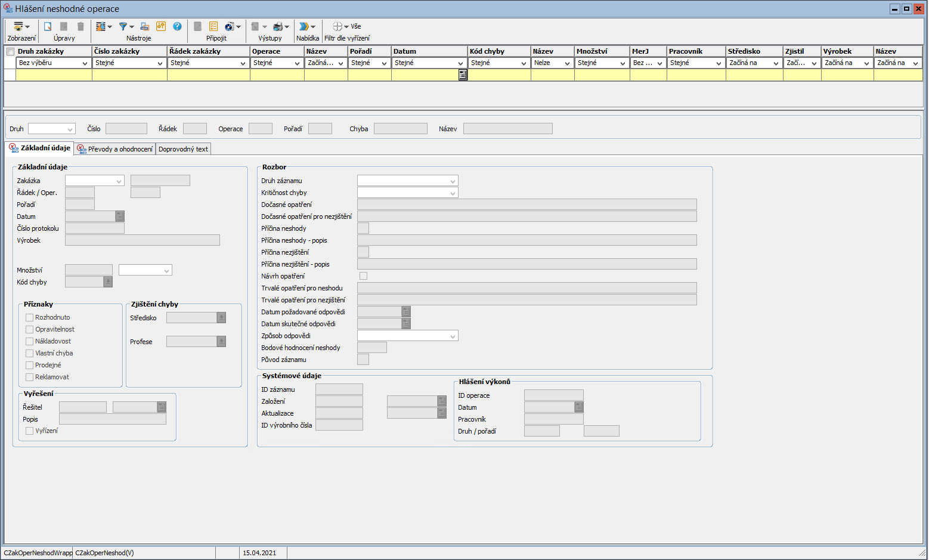
Task: Click the new record icon in Úpravy
Action: click(48, 27)
